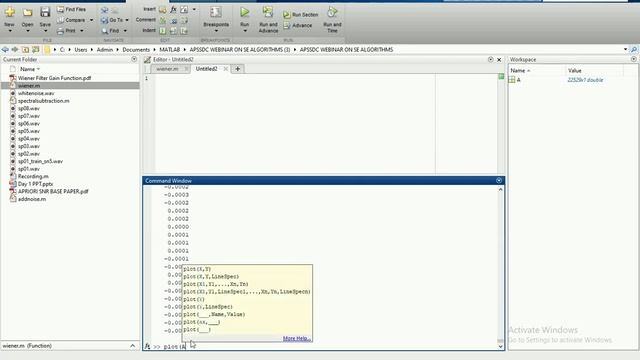The image size is (640, 360).
Task: Open the Run dropdown arrow
Action: coord(244,31)
